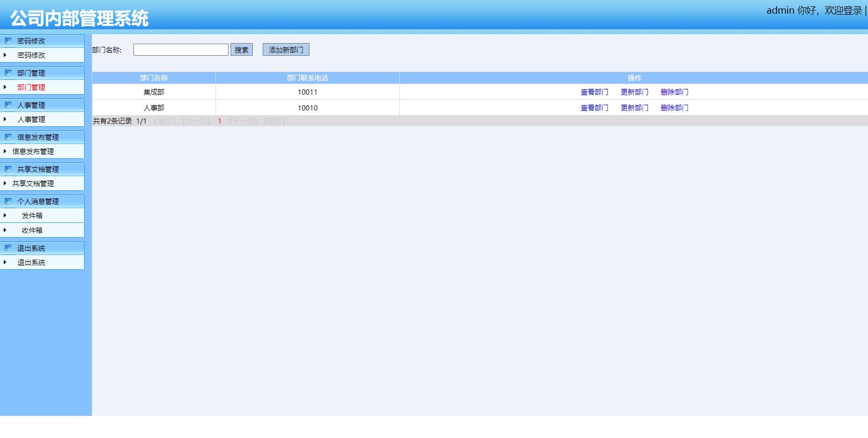The height and width of the screenshot is (438, 868).
Task: Open 发件箱 in the sidebar
Action: (x=32, y=216)
